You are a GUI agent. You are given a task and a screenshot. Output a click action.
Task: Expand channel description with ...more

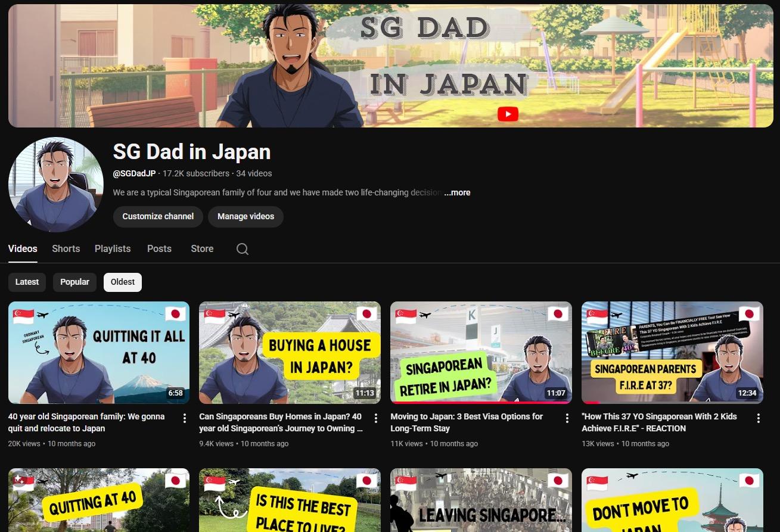[x=457, y=192]
